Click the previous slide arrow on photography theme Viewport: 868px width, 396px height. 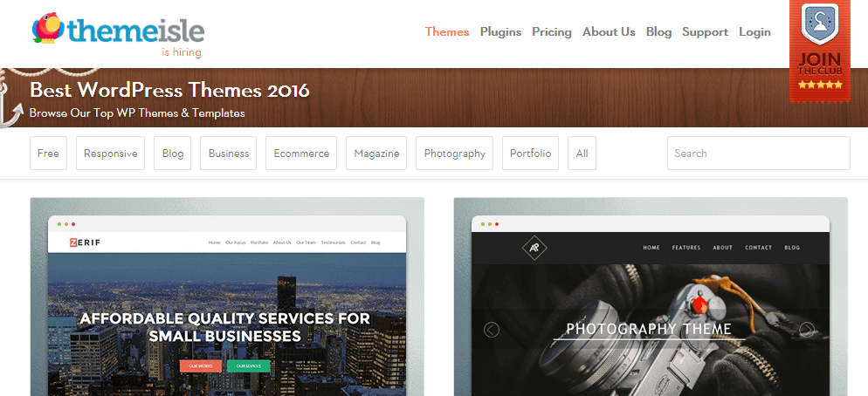(x=492, y=331)
